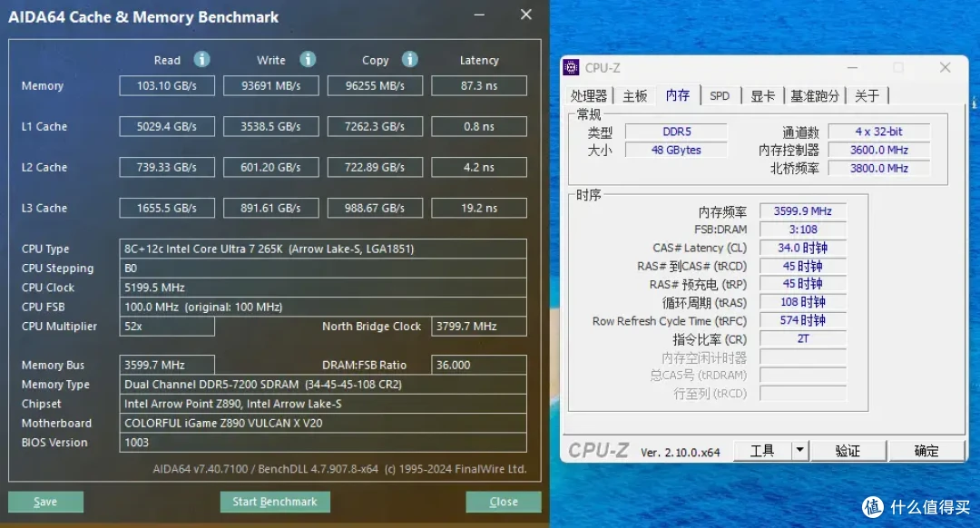
Task: Click the North Bridge Clock value 3799.7 MHz
Action: click(x=479, y=327)
